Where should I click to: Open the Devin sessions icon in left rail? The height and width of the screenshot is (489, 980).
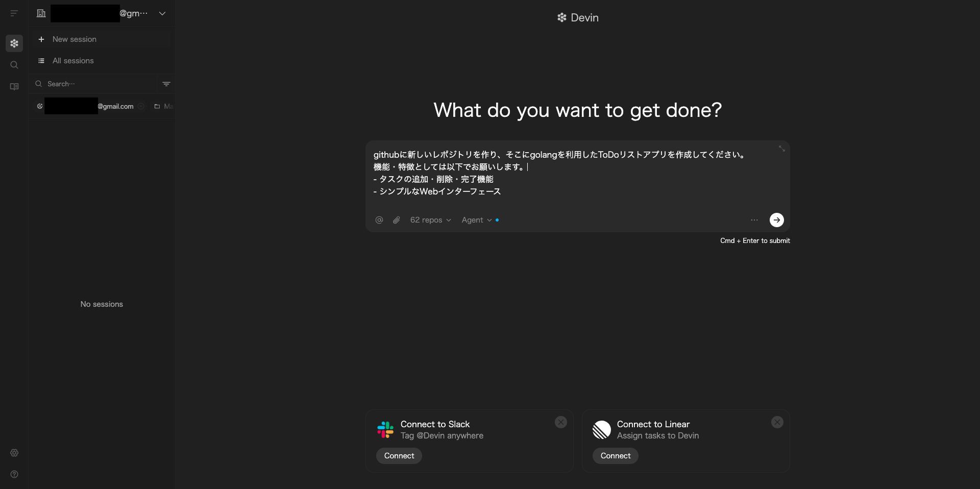[14, 43]
